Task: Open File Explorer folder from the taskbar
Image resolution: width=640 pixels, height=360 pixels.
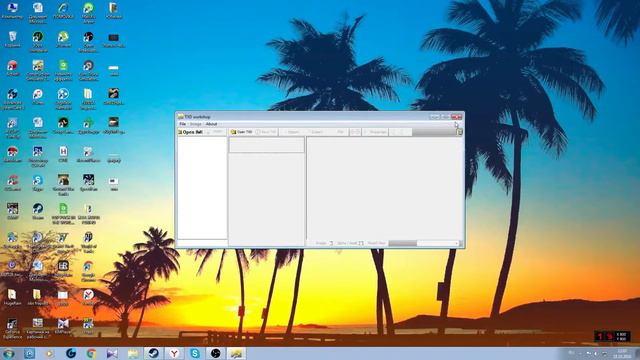Action: click(x=133, y=353)
